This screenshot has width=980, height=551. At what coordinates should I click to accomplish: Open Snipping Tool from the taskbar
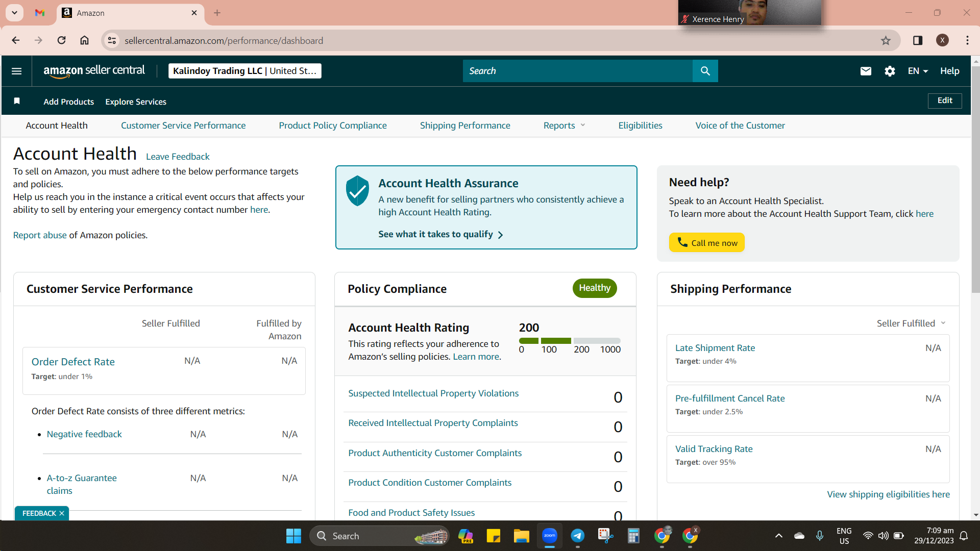(x=605, y=536)
